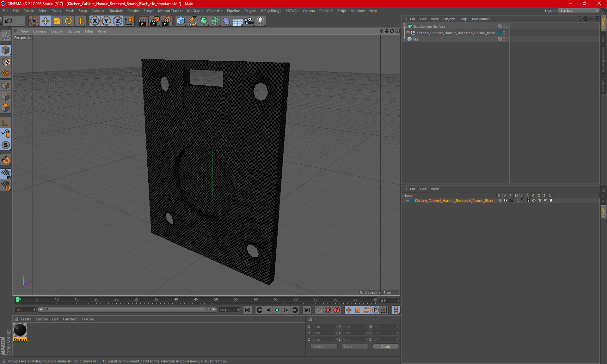Click frame 45 on timeline ruler
This screenshot has height=364, width=607.
click(196, 300)
